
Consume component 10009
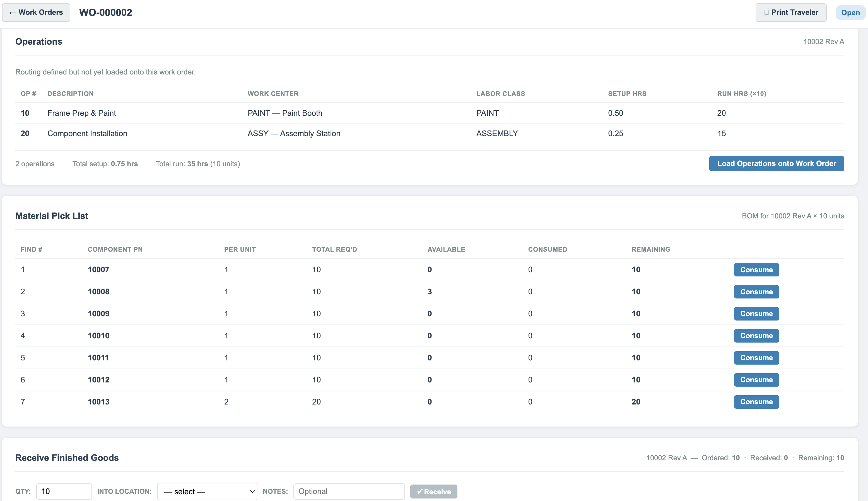point(756,314)
